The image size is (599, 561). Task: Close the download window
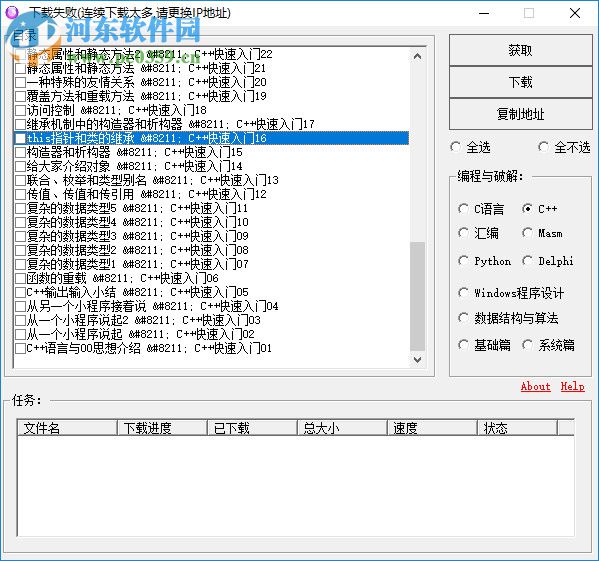pos(575,13)
